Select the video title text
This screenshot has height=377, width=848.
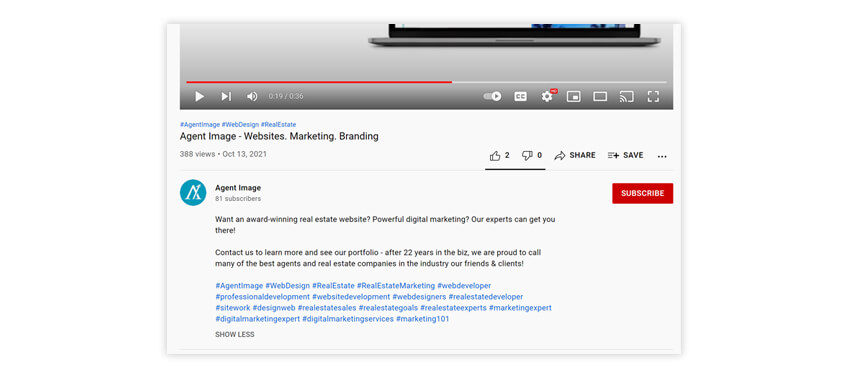279,136
